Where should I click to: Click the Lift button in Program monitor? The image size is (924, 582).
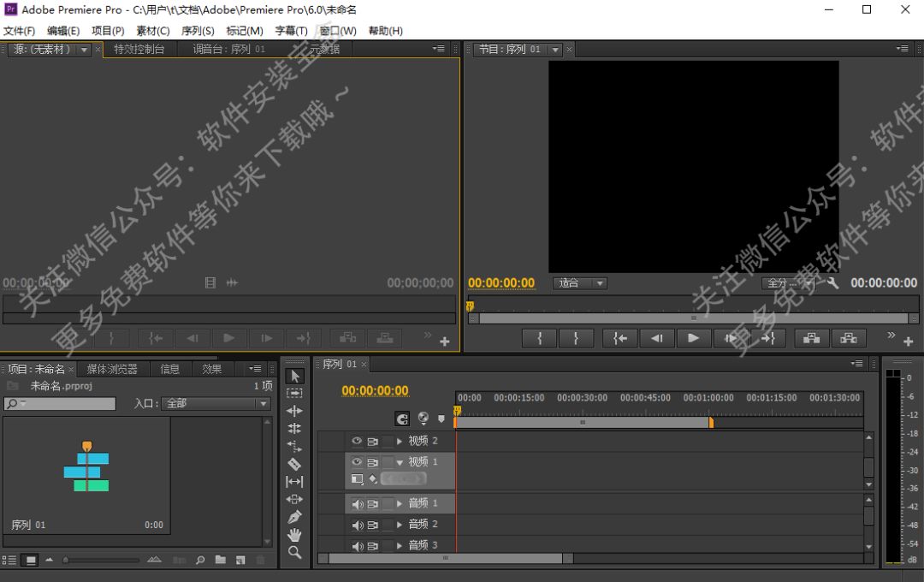(x=811, y=338)
